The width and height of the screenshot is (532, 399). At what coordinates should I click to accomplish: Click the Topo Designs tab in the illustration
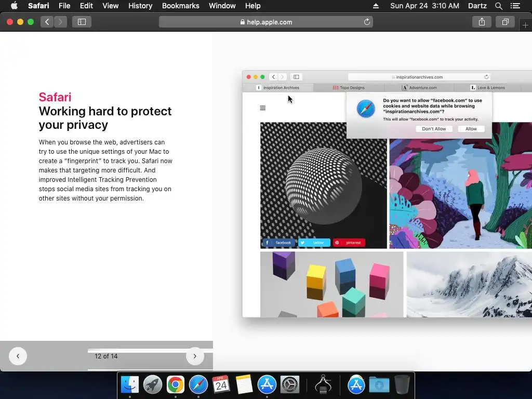(349, 87)
